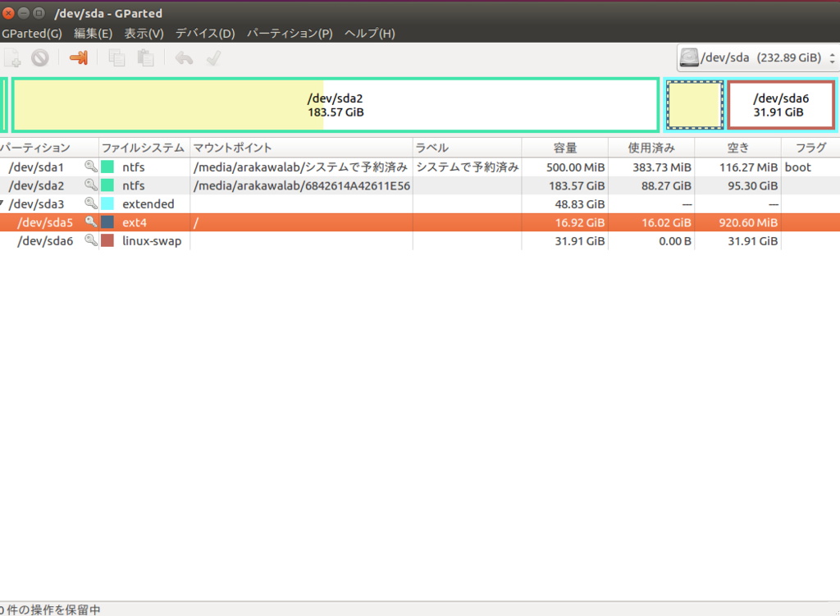Click the dark blue ext4 color swatch
This screenshot has width=840, height=616.
(107, 221)
